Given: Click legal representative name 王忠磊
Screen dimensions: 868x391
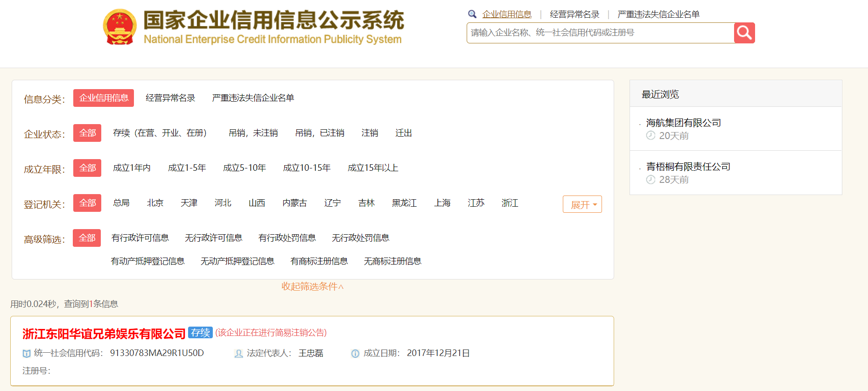Looking at the screenshot, I should (x=311, y=353).
